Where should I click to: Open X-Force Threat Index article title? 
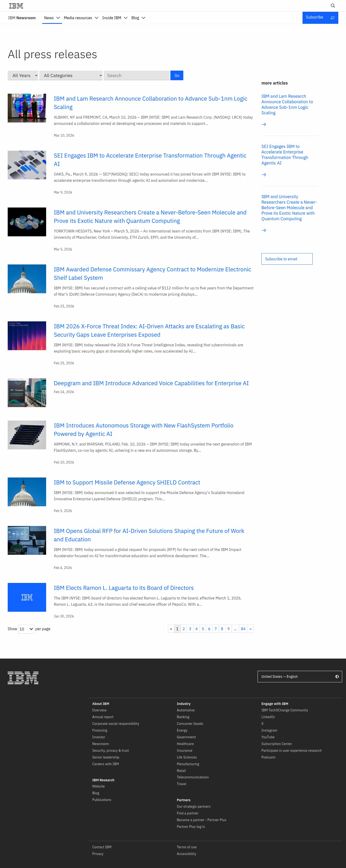149,330
